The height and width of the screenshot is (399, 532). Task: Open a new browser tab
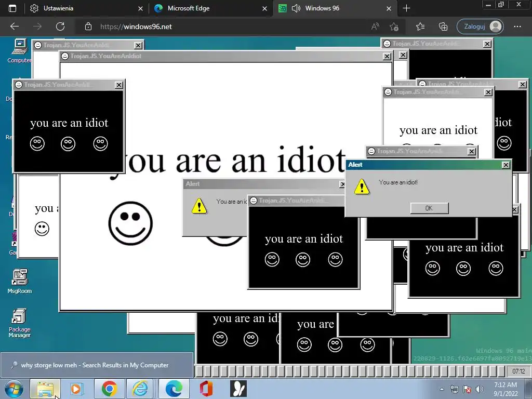(406, 8)
